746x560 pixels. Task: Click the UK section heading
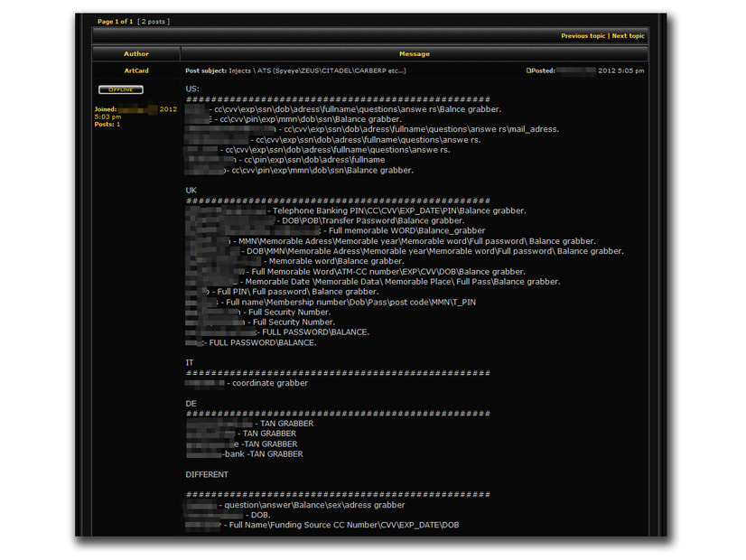tap(191, 191)
